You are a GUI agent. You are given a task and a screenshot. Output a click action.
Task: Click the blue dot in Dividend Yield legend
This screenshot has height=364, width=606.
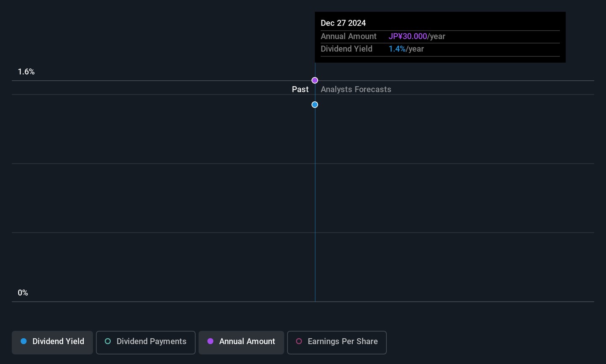24,341
